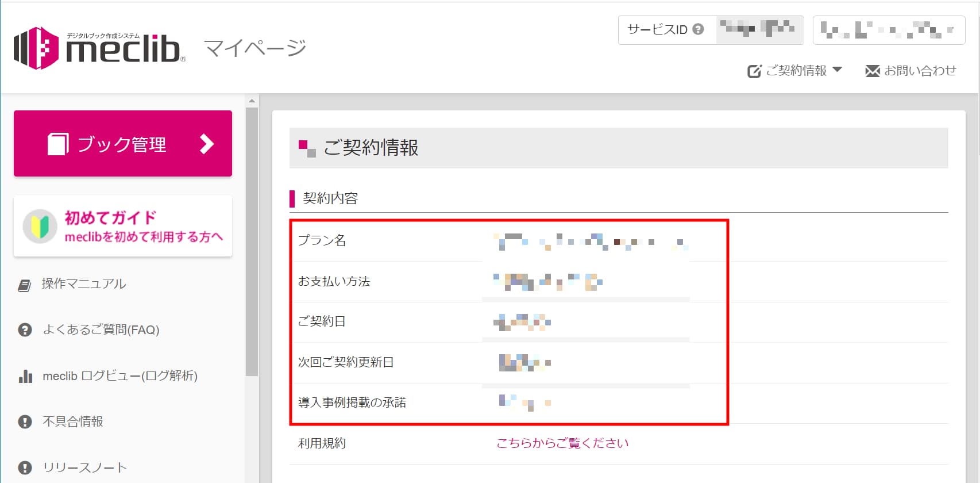The width and height of the screenshot is (980, 483).
Task: Click the FAQ question mark icon
Action: coord(25,330)
